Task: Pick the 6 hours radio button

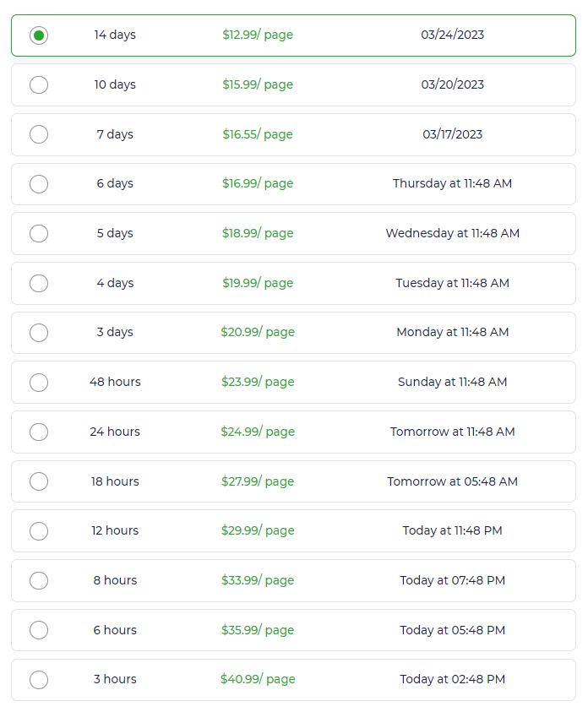Action: pyautogui.click(x=39, y=630)
